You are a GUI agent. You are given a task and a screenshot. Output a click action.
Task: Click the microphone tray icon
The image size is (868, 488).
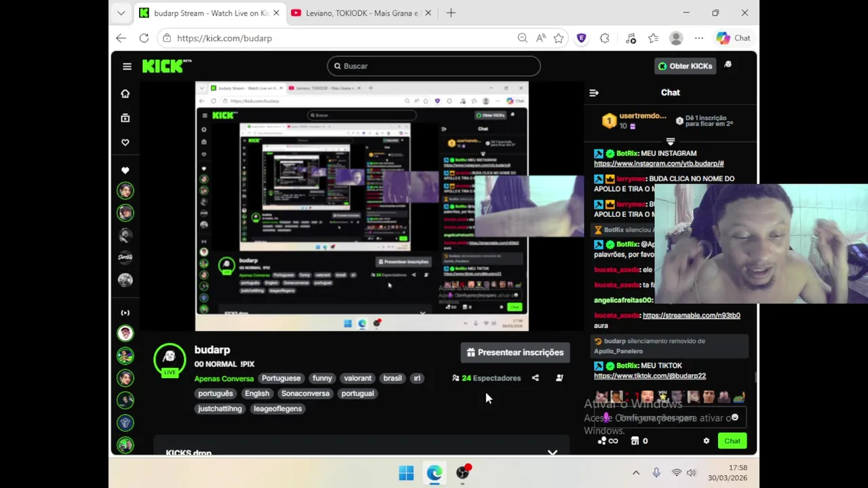coord(656,473)
